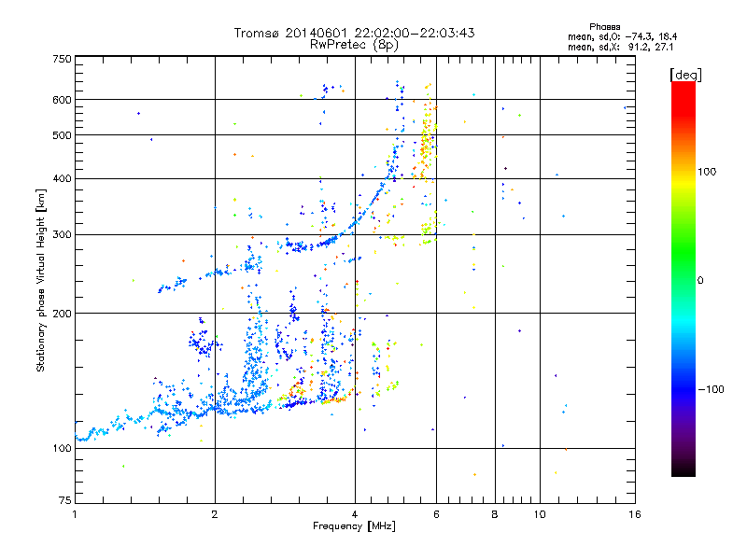Click the "6" MHz frequency tick label
Image resolution: width=747 pixels, height=560 pixels.
tap(436, 514)
